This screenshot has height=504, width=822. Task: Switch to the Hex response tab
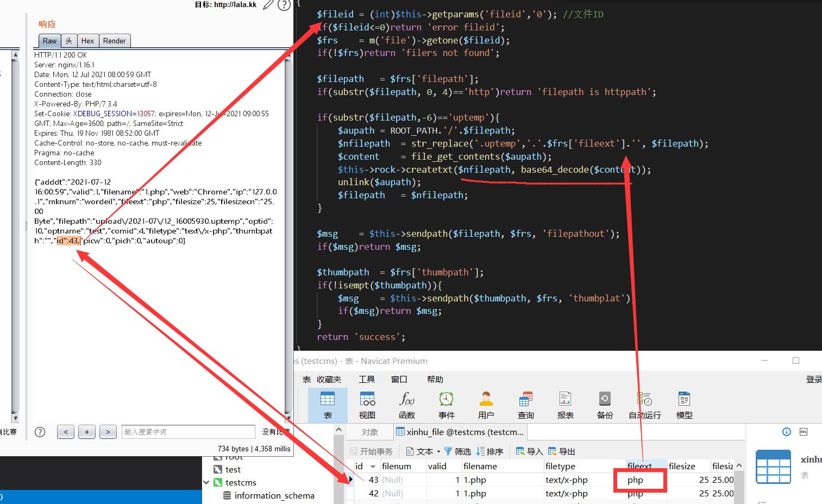[87, 41]
